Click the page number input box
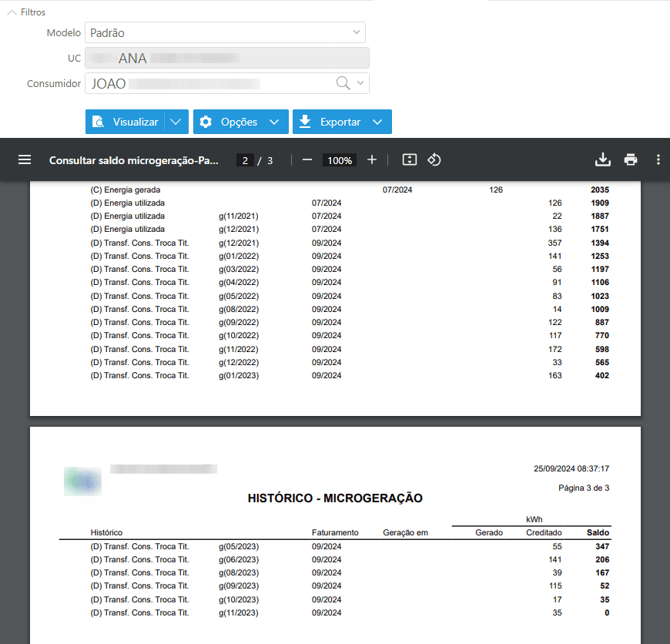This screenshot has width=670, height=644. point(245,160)
